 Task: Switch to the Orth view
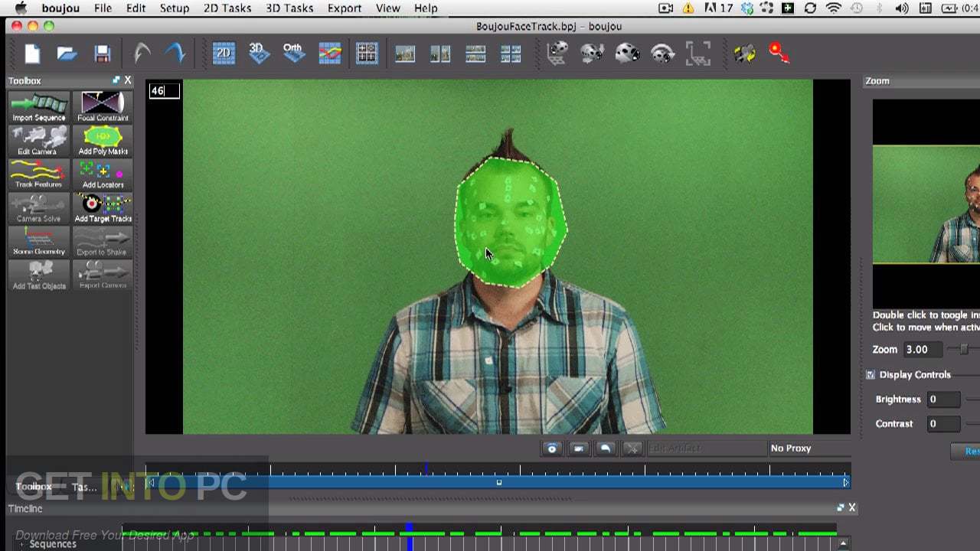pyautogui.click(x=293, y=53)
